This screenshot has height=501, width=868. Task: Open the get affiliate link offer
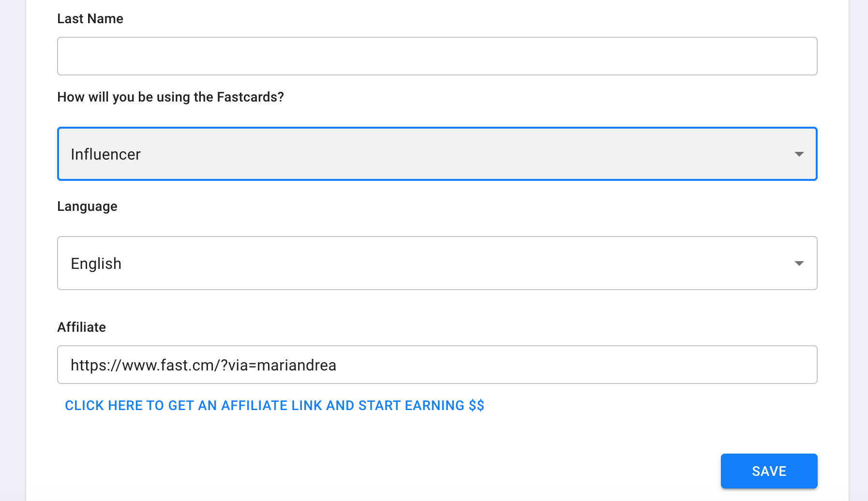pos(274,405)
